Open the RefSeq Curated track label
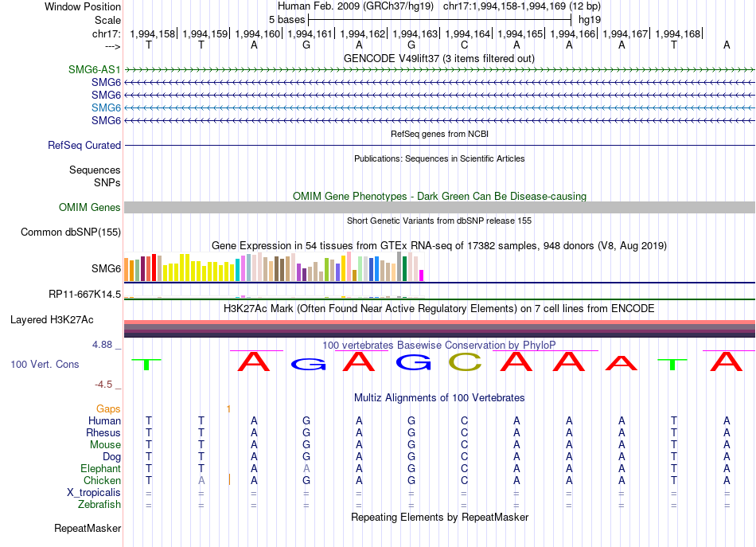 point(84,145)
